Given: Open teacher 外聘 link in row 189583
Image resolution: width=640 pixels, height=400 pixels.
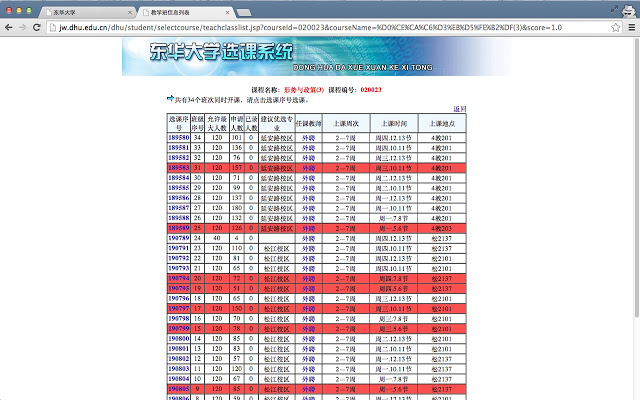Looking at the screenshot, I should click(309, 168).
